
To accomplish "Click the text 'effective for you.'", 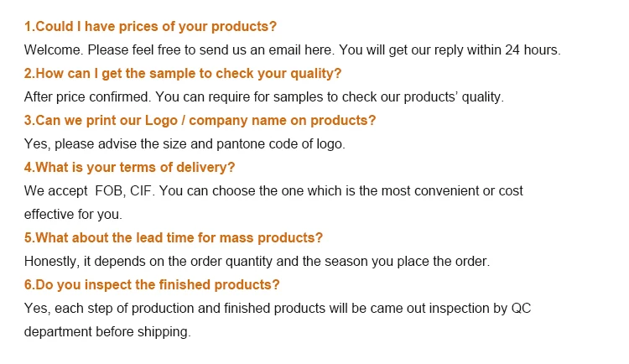I will pos(73,215).
